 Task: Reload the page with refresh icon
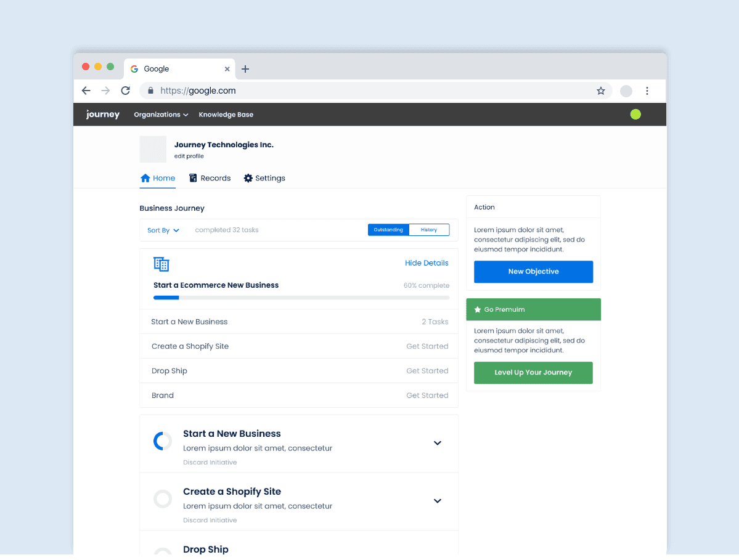(125, 91)
